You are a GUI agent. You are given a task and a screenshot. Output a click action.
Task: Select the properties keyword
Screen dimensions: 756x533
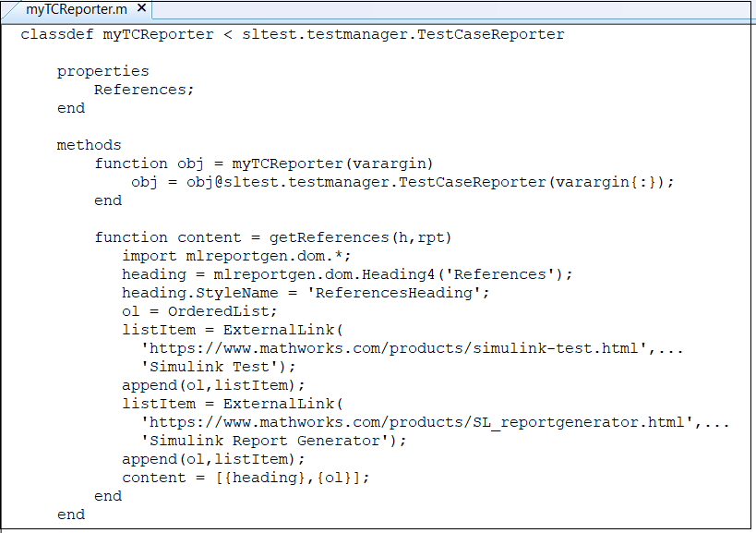click(102, 71)
